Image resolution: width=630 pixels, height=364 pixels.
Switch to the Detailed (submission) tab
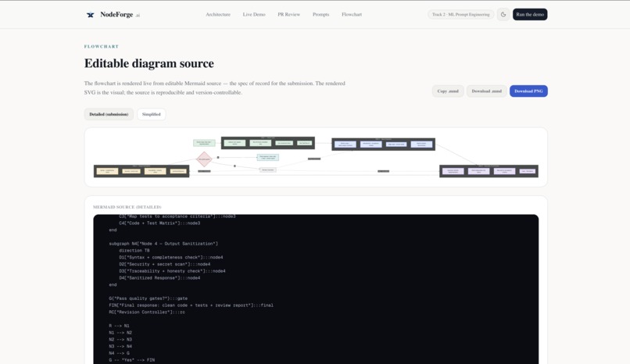pyautogui.click(x=109, y=114)
